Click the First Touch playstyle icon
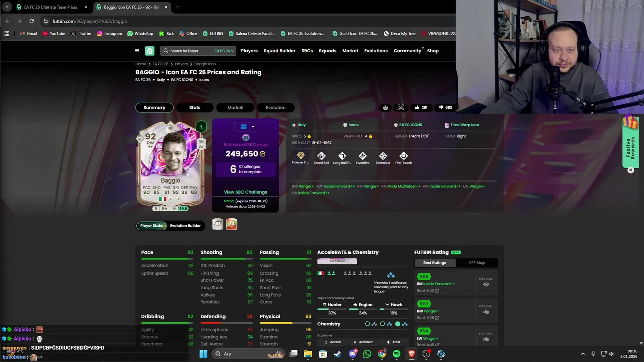This screenshot has width=644, height=362. point(404,156)
